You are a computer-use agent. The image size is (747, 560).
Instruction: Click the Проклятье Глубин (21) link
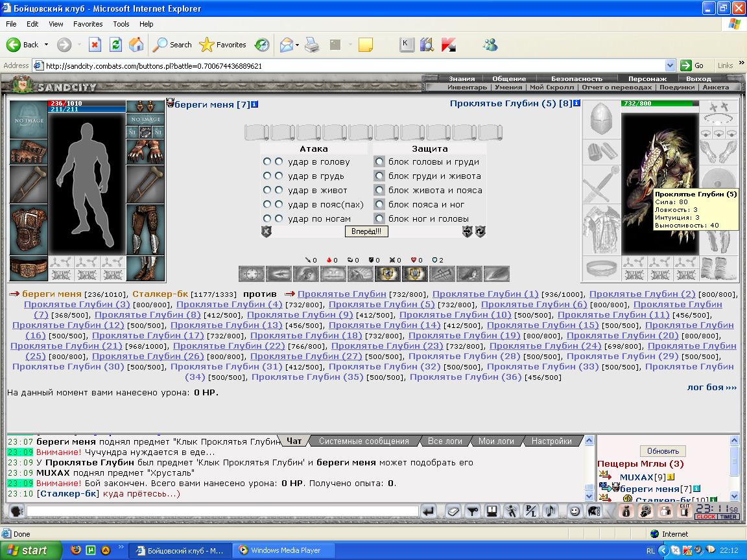66,345
